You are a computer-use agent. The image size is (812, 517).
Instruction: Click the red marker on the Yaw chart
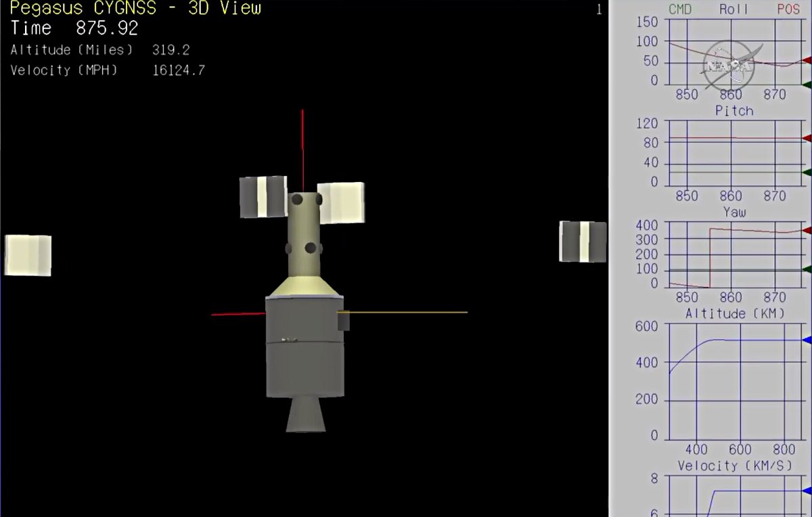[806, 231]
